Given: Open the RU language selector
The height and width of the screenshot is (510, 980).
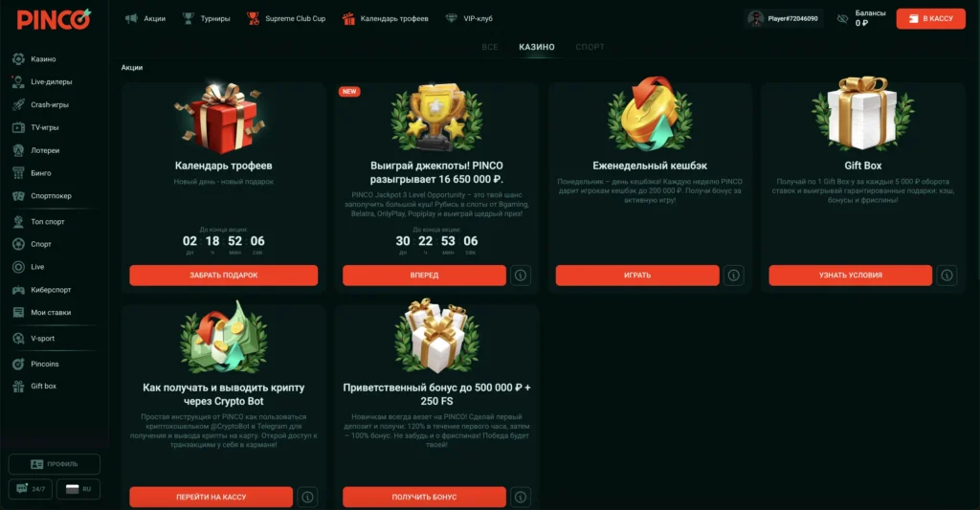Looking at the screenshot, I should 78,489.
